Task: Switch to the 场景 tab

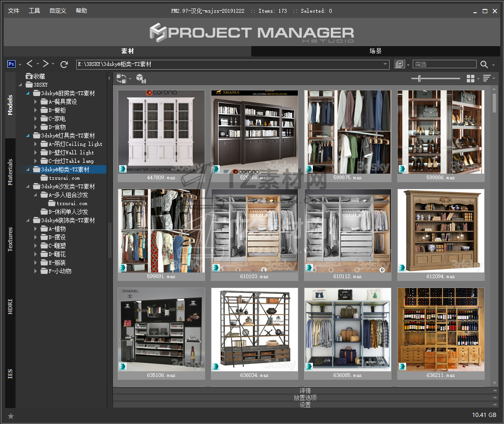Action: click(x=375, y=51)
